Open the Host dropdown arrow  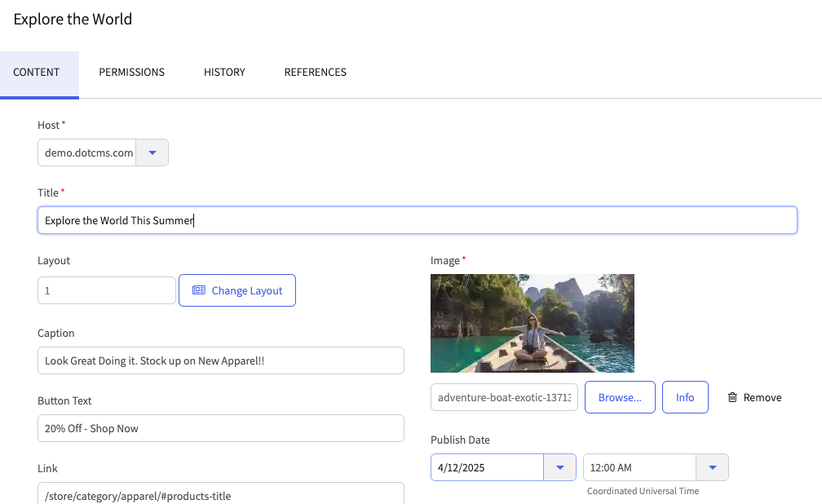pos(152,153)
